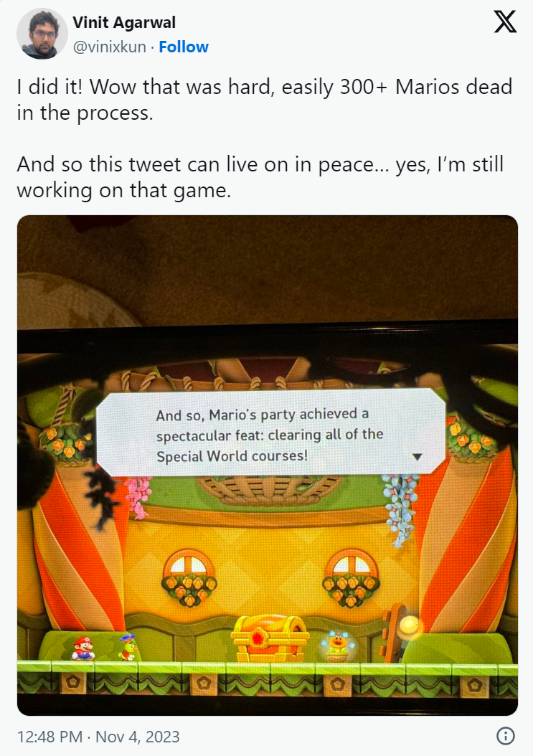Image resolution: width=533 pixels, height=756 pixels.
Task: Click the tweet text about 300+ Marios
Action: pos(264,100)
